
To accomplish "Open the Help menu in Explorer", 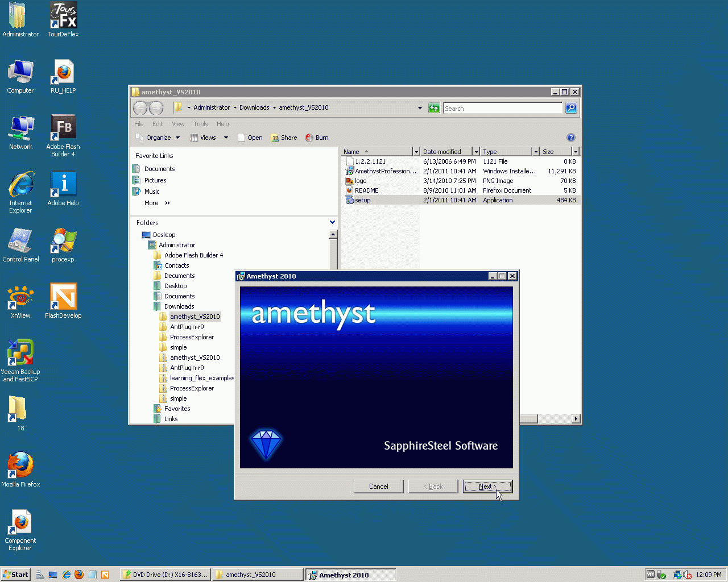I will [x=222, y=124].
